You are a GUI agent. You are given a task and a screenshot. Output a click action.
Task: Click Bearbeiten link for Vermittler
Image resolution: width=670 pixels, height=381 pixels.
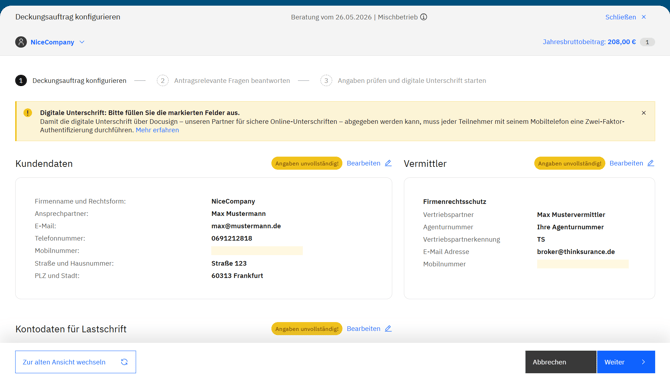(x=626, y=163)
